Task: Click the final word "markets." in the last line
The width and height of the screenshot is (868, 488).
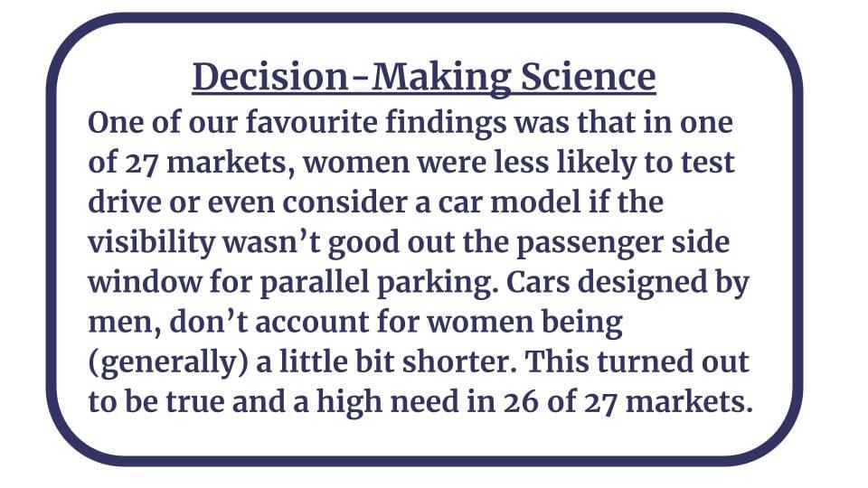Action: (689, 402)
